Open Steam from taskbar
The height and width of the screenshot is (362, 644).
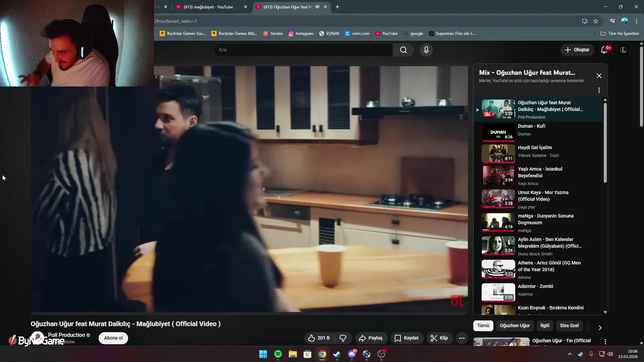tap(337, 354)
